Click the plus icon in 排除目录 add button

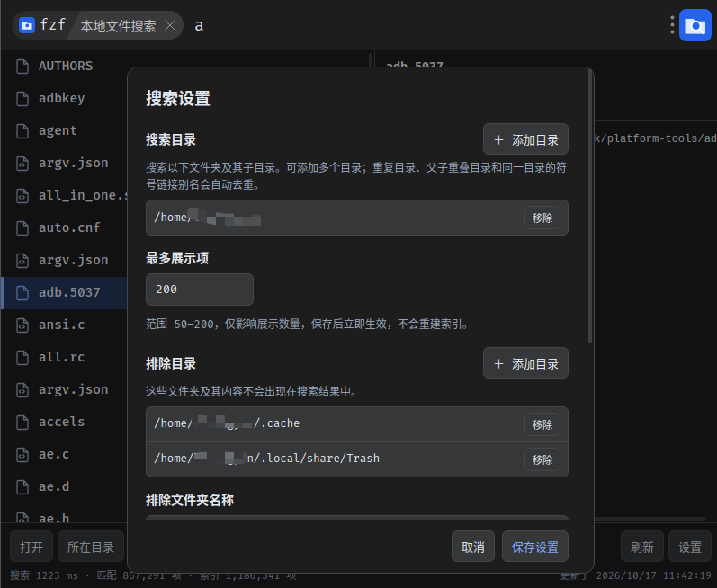click(x=499, y=363)
